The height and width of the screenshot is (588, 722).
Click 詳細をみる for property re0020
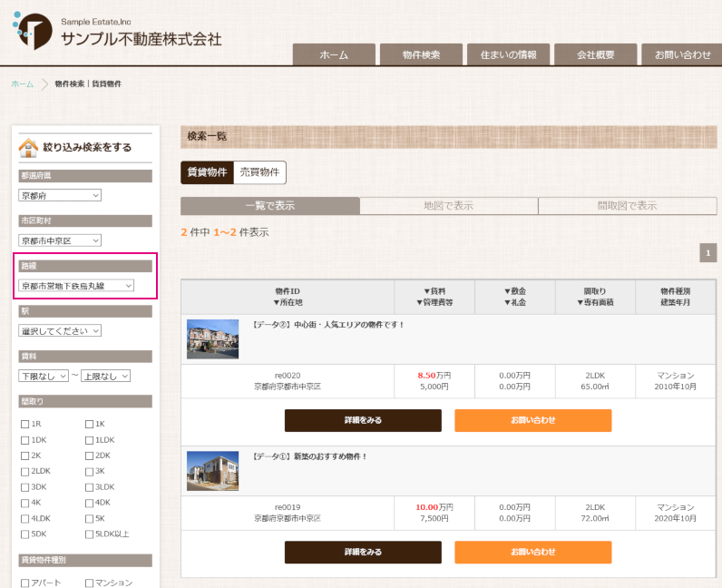pyautogui.click(x=363, y=420)
